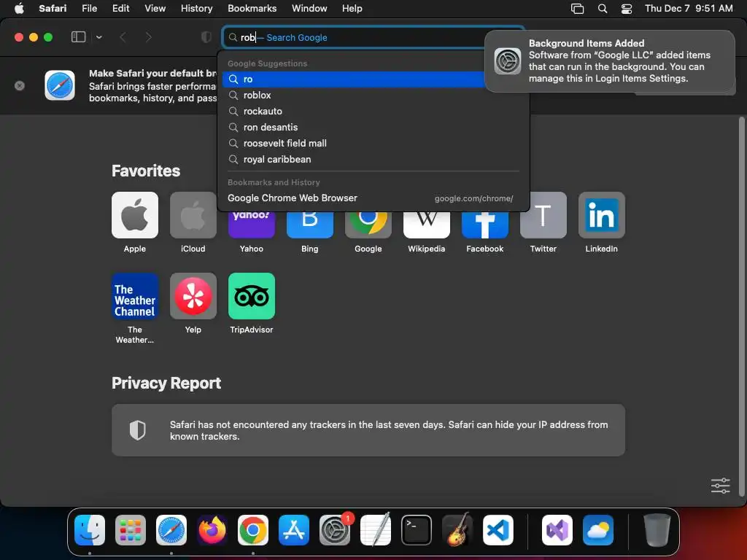Viewport: 747px width, 560px height.
Task: Open the privacy shield toolbar icon
Action: click(206, 37)
